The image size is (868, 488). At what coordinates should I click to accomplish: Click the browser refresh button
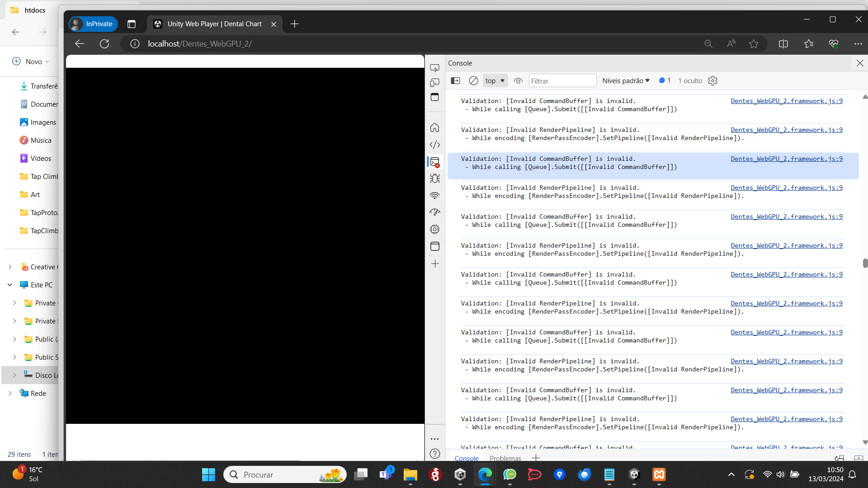click(104, 44)
